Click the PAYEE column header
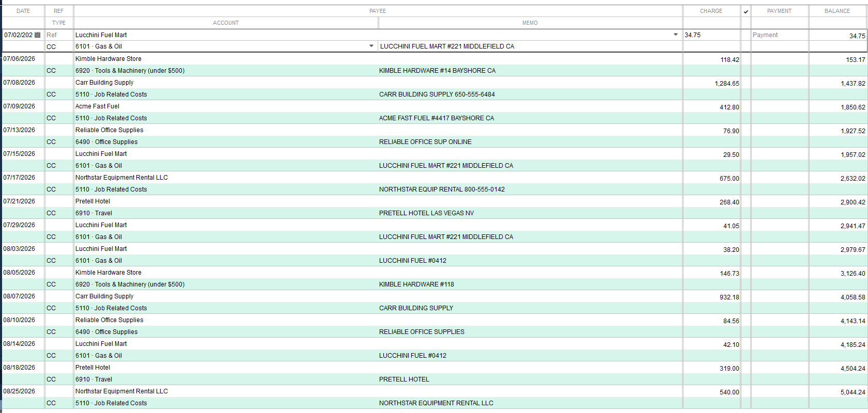This screenshot has width=868, height=413. pos(378,11)
